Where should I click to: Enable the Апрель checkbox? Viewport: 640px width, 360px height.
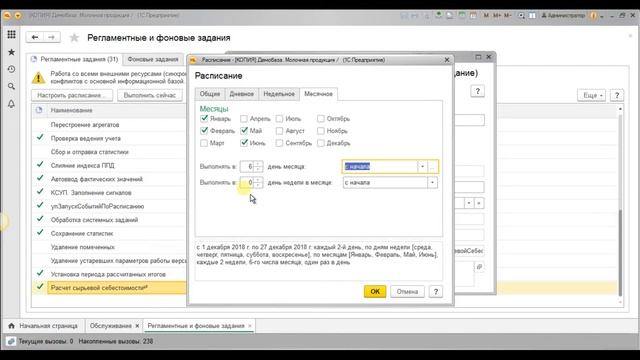(x=244, y=119)
